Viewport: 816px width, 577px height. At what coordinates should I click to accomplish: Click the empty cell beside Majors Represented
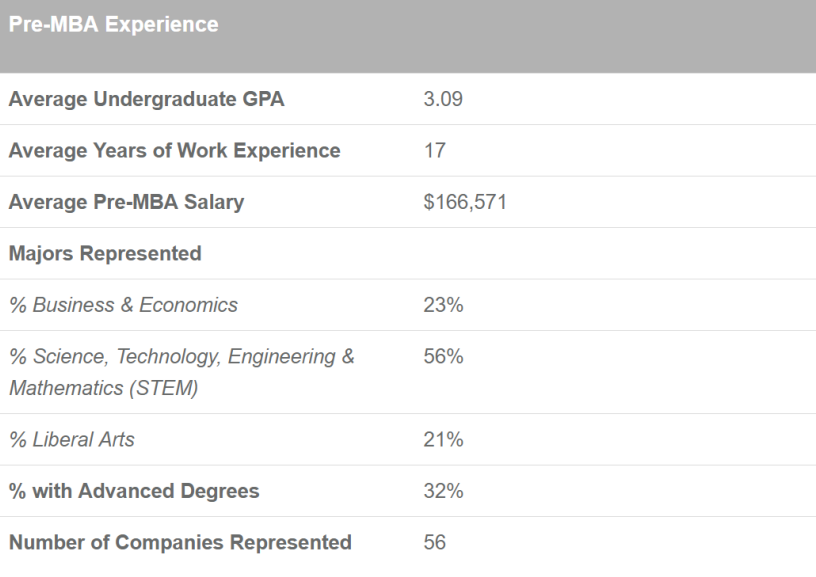click(x=600, y=254)
